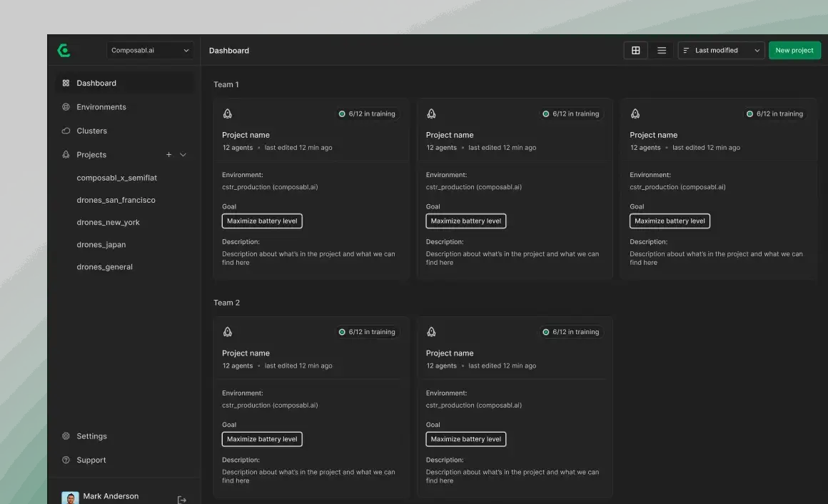Image resolution: width=828 pixels, height=504 pixels.
Task: Click the Projects rocket icon in sidebar
Action: 66,154
